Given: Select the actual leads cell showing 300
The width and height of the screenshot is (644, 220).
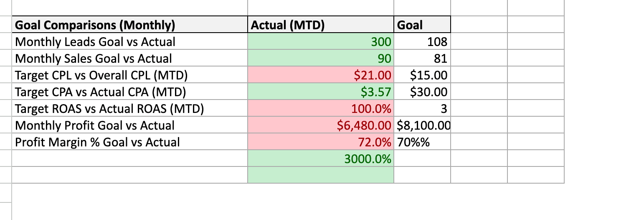Looking at the screenshot, I should tap(320, 42).
